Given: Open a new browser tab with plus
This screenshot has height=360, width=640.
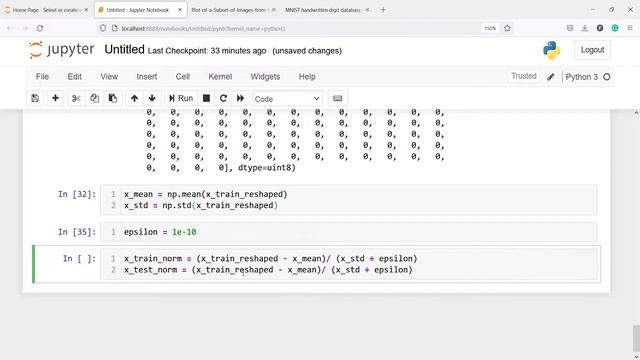Looking at the screenshot, I should coord(383,9).
